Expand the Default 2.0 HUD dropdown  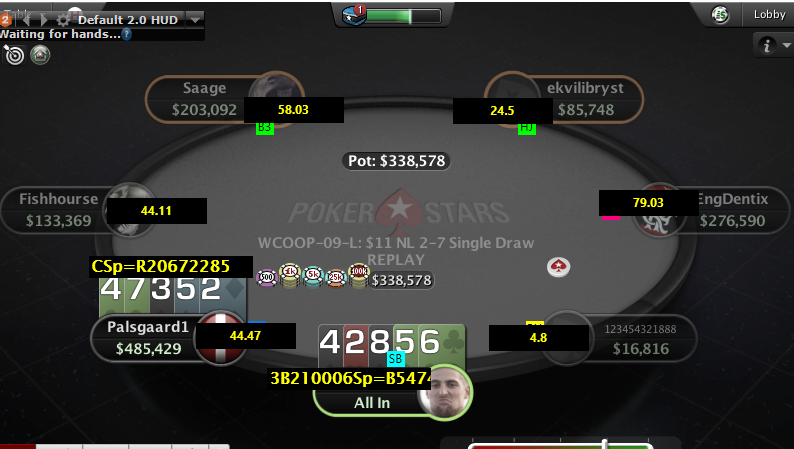[x=195, y=20]
